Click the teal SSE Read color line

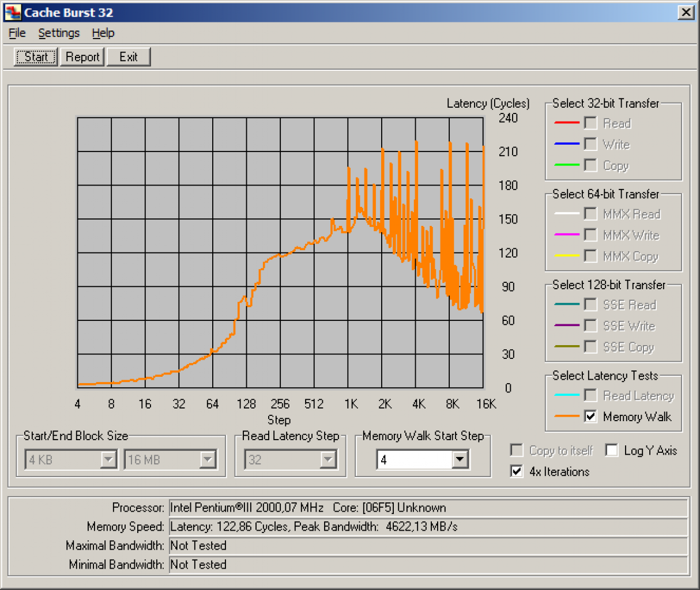567,304
